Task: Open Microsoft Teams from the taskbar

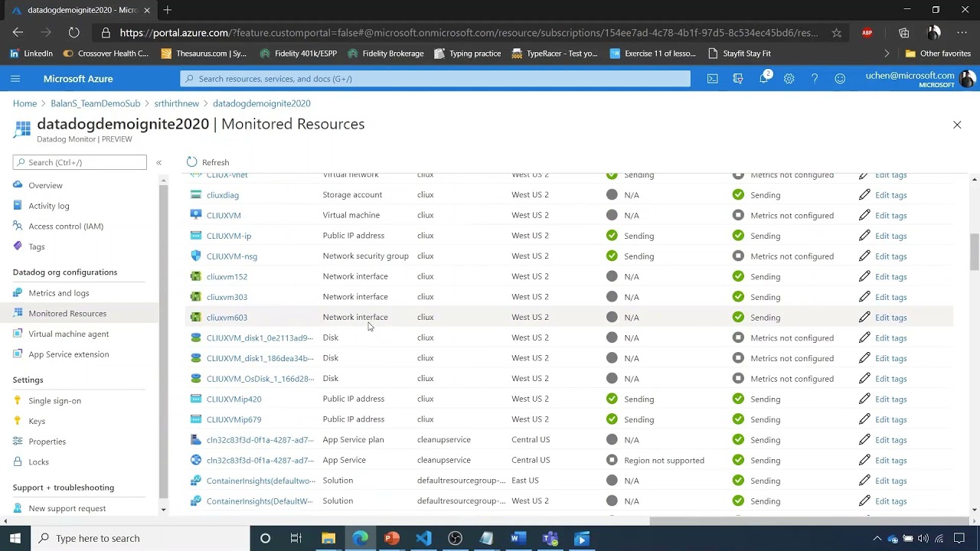Action: click(550, 538)
